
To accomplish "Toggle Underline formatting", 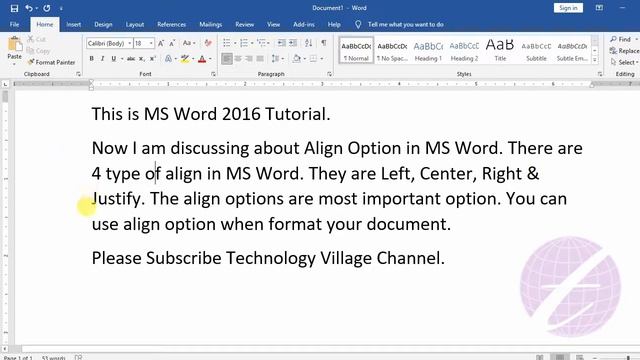I will click(114, 59).
